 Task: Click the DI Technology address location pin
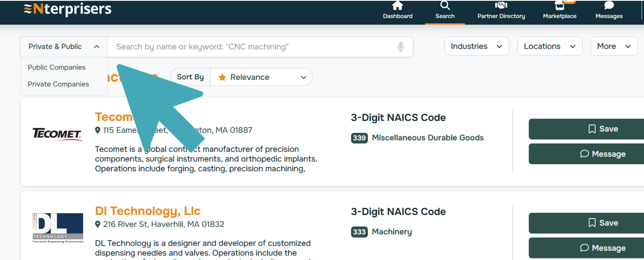(x=98, y=224)
